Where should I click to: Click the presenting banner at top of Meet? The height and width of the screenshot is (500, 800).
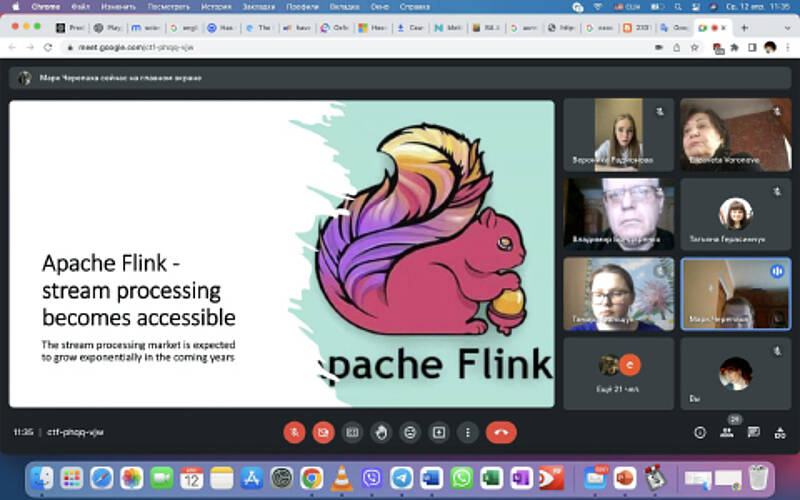click(400, 78)
